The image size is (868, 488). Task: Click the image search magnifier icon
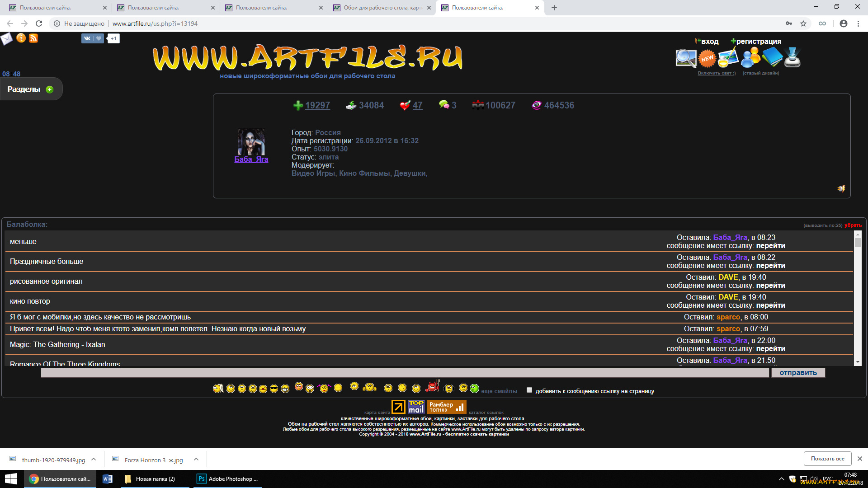tap(685, 58)
